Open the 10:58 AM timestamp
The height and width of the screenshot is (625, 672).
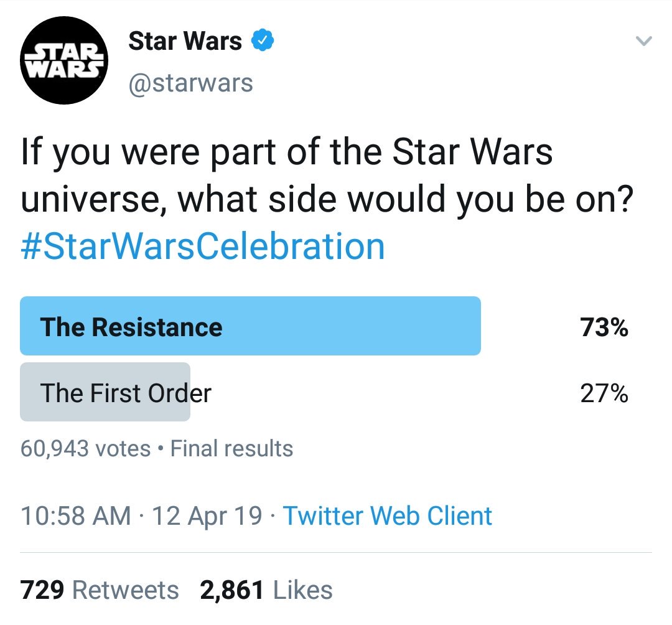pos(76,516)
